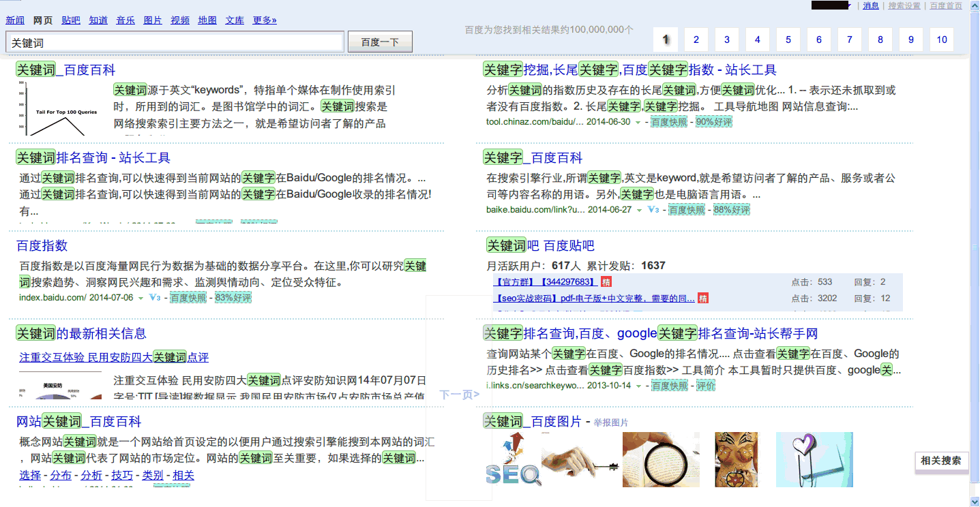Viewport: 980px width, 507px height.
Task: Click the 90%好评 rating link
Action: click(x=713, y=121)
